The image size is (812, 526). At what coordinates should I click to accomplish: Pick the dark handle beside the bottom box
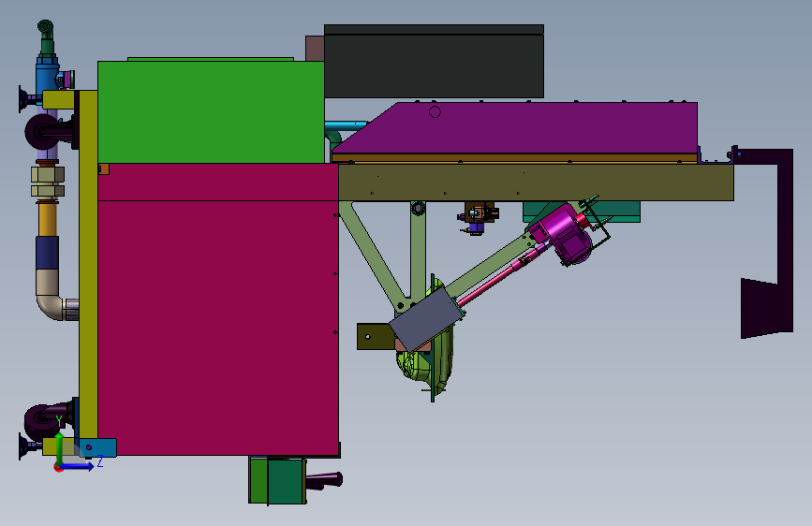pyautogui.click(x=324, y=480)
